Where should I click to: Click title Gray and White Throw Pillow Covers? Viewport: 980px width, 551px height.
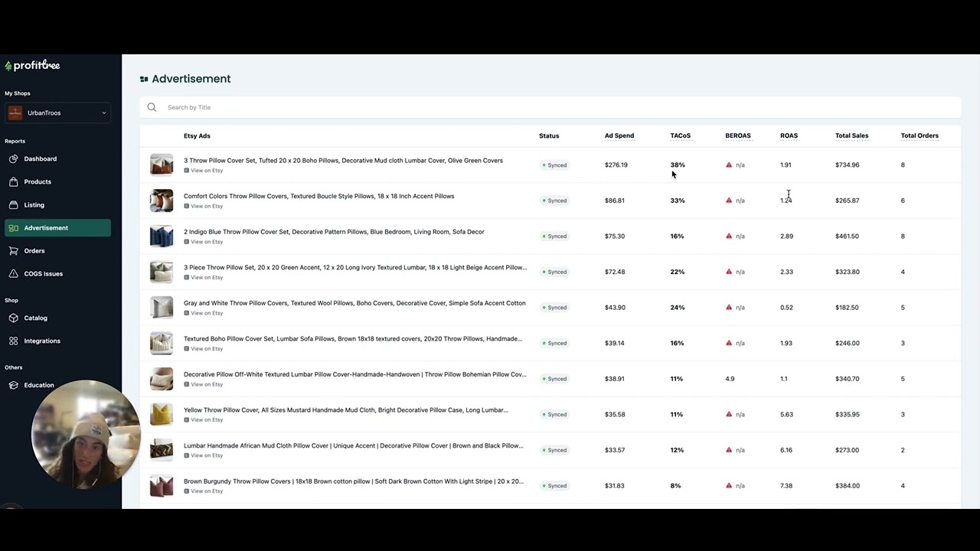[x=354, y=303]
